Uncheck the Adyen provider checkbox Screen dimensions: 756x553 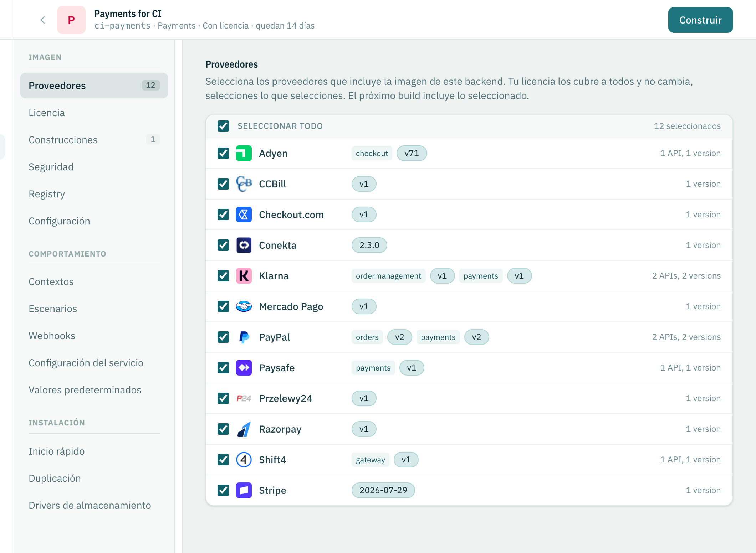tap(223, 153)
